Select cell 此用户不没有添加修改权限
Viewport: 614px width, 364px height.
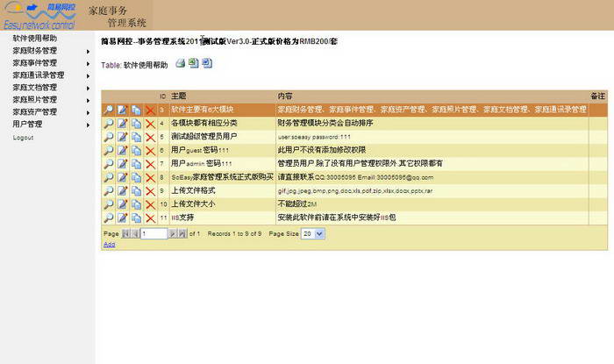point(322,150)
